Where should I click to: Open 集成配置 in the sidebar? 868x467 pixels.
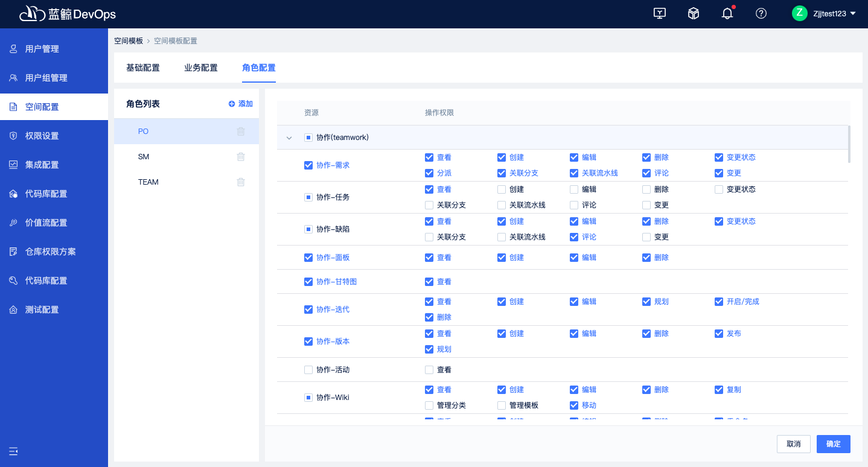tap(54, 165)
